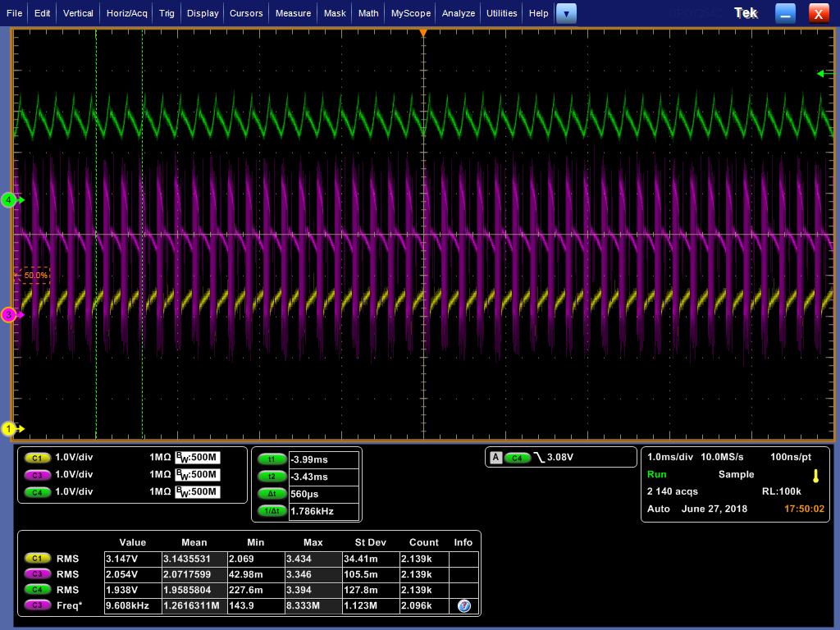Viewport: 840px width, 630px height.
Task: Click the C1 RMS measurement badge
Action: (x=37, y=559)
